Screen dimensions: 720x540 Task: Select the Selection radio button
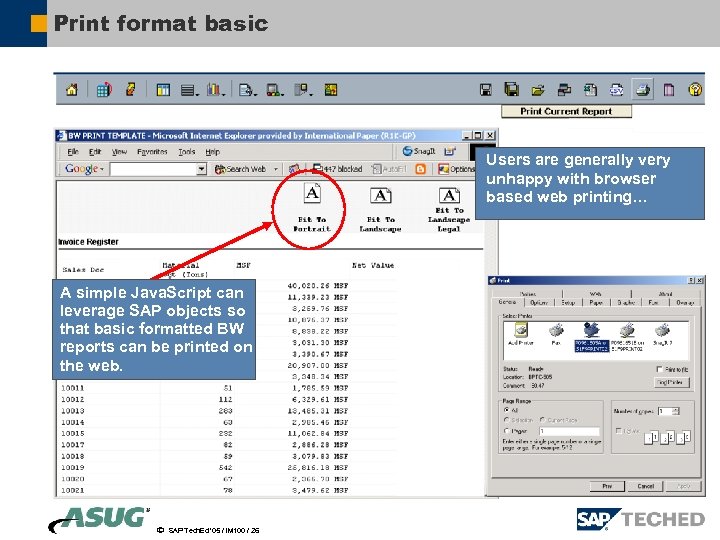[506, 420]
